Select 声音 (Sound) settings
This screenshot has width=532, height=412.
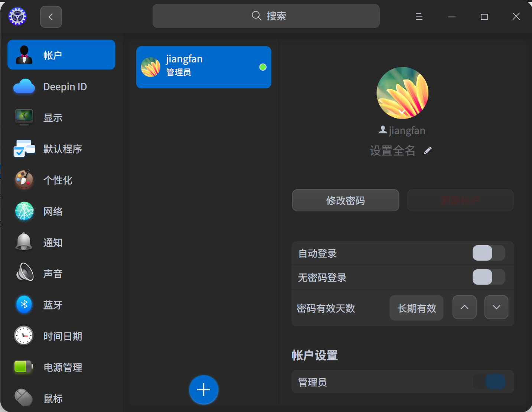(x=53, y=273)
